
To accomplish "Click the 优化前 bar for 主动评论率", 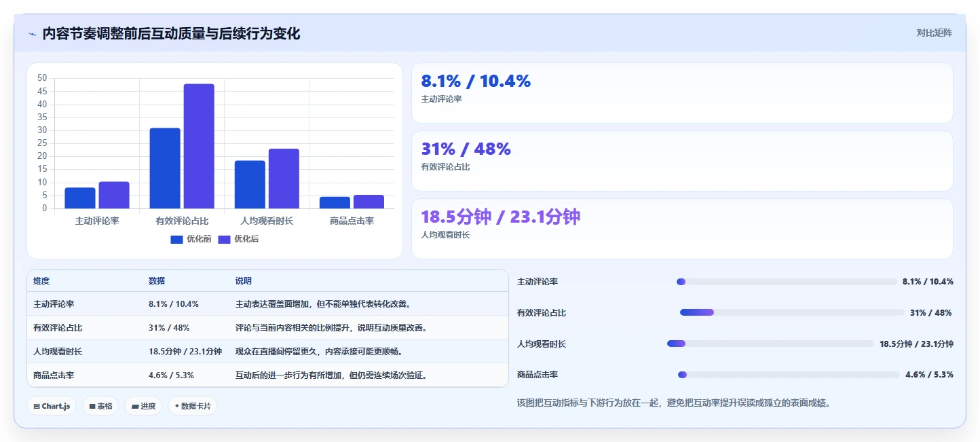I will click(80, 198).
